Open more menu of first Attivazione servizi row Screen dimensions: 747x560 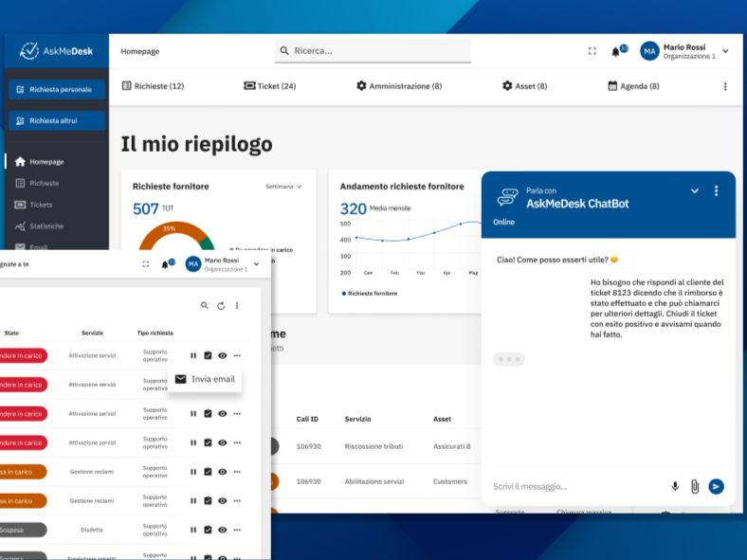237,355
